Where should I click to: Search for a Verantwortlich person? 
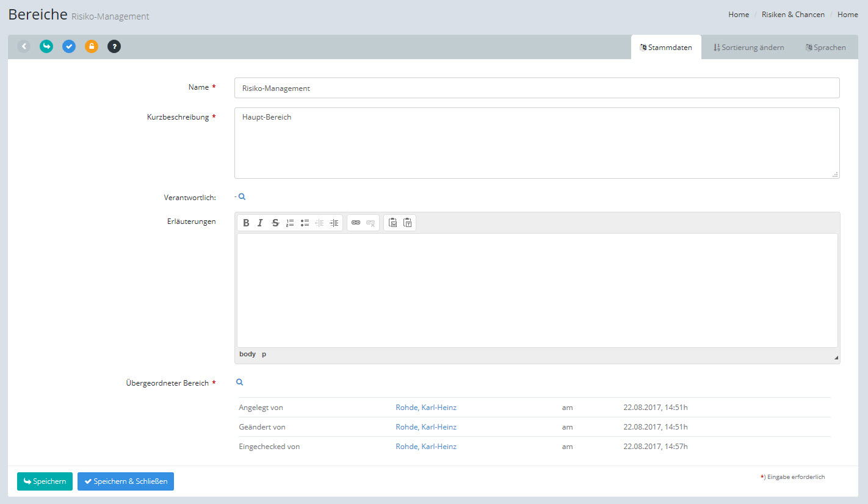(242, 197)
